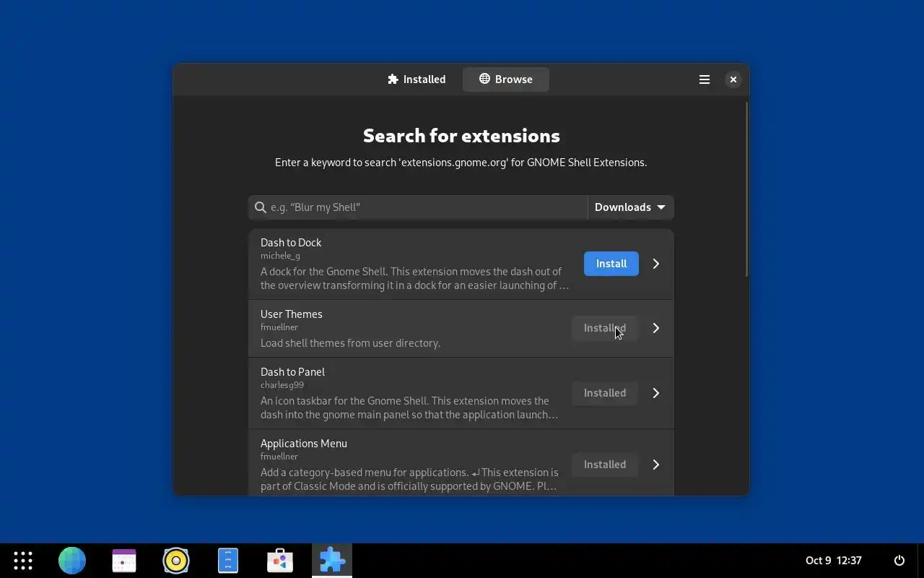This screenshot has height=578, width=924.
Task: Open the Downloads sort dropdown
Action: coord(630,207)
